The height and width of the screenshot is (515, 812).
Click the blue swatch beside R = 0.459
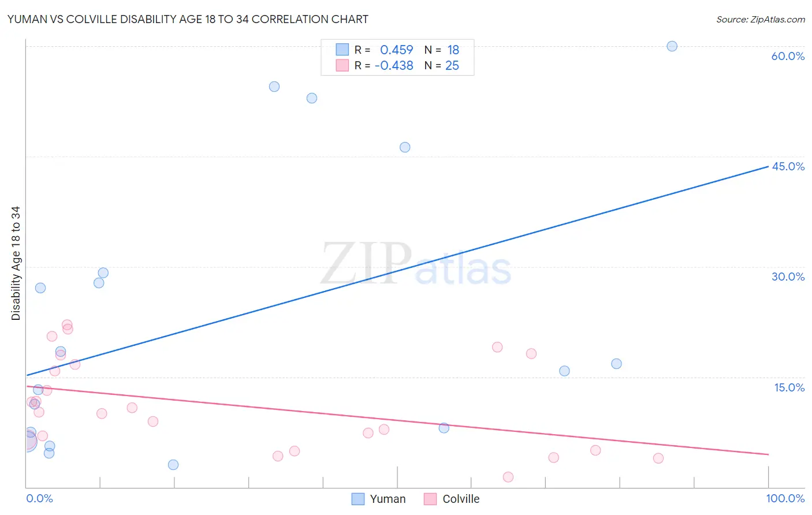pos(342,50)
